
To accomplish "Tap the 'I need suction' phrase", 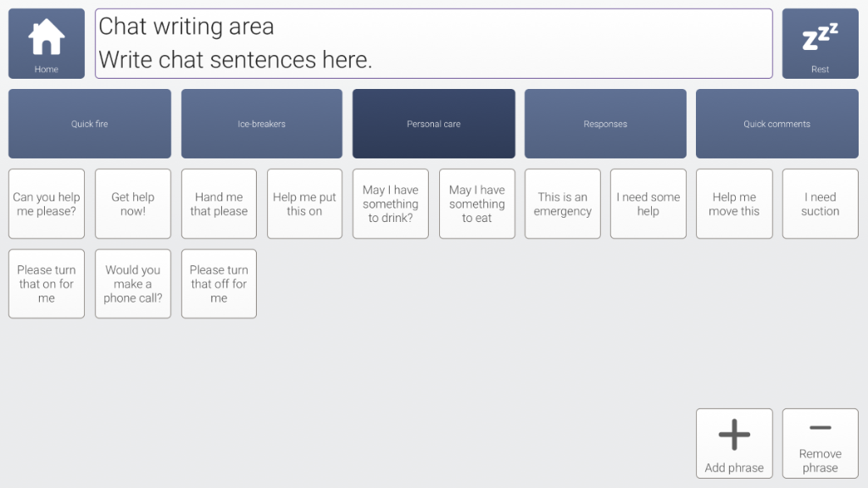I will pos(820,204).
